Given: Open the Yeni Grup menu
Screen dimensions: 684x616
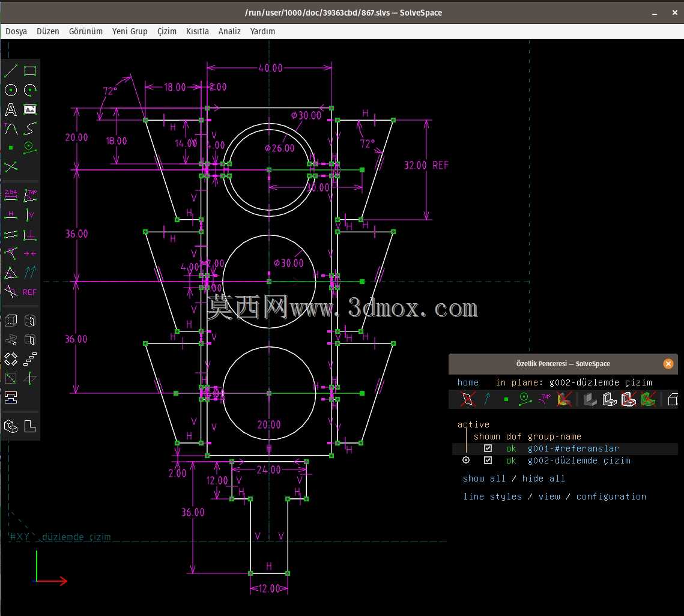Looking at the screenshot, I should pos(130,31).
